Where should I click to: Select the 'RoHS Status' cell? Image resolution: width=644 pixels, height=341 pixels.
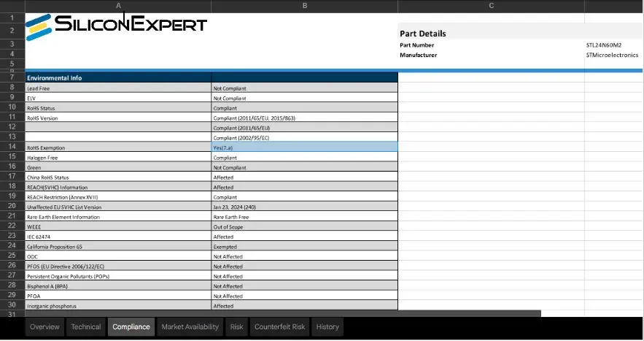[118, 108]
